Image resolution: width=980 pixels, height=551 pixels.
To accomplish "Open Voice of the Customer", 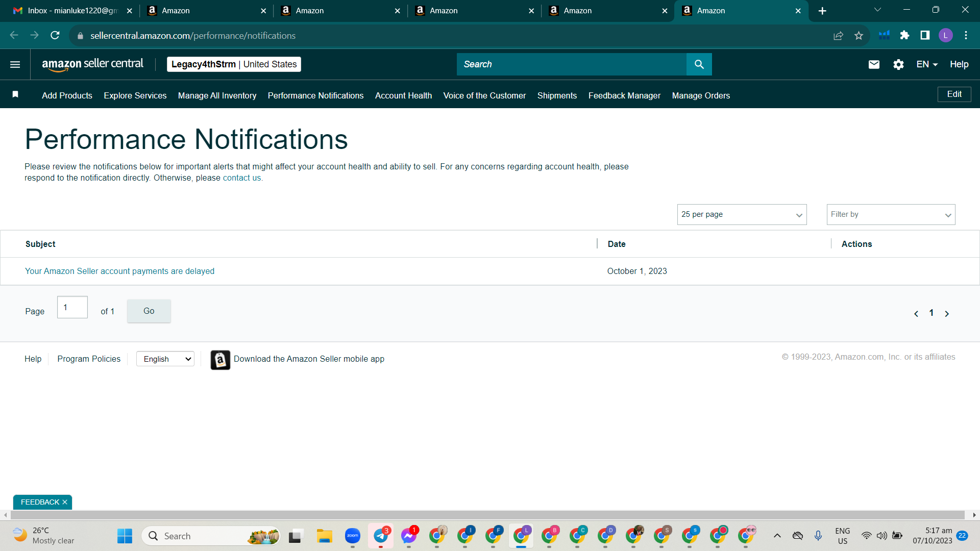I will (484, 95).
